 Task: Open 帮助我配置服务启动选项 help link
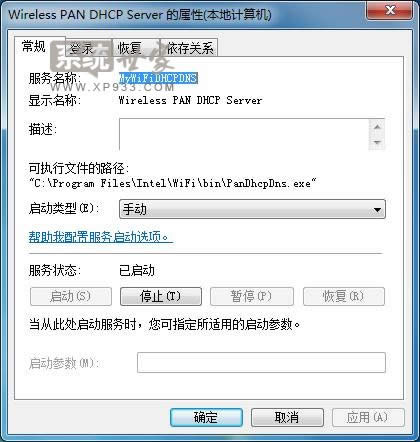(x=100, y=237)
